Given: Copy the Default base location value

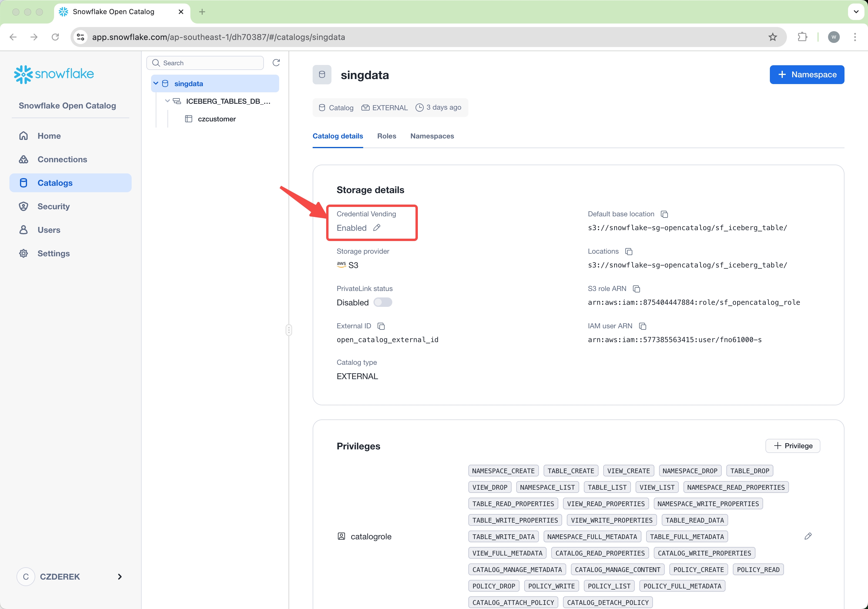Looking at the screenshot, I should click(x=664, y=214).
